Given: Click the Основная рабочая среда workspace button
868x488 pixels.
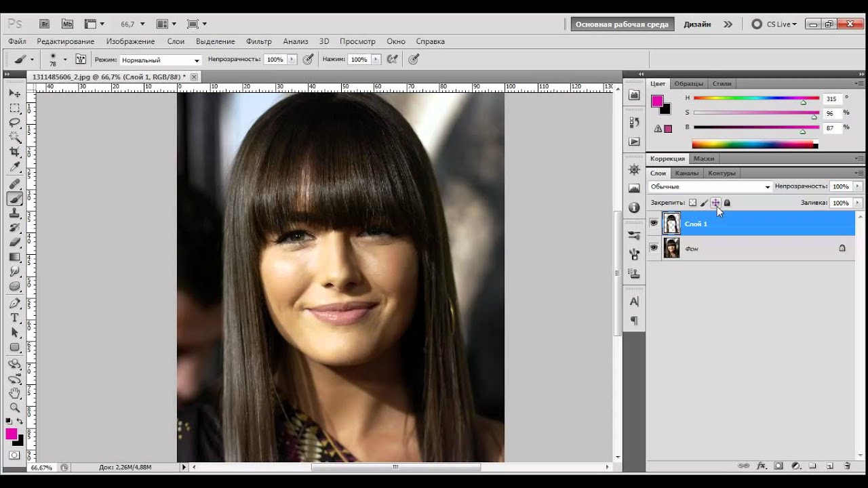Looking at the screenshot, I should (622, 24).
